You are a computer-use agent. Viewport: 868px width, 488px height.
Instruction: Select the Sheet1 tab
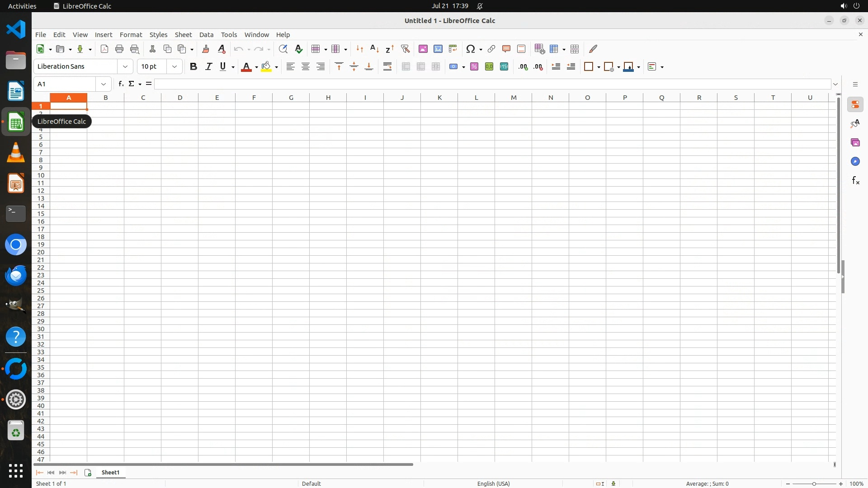coord(110,473)
